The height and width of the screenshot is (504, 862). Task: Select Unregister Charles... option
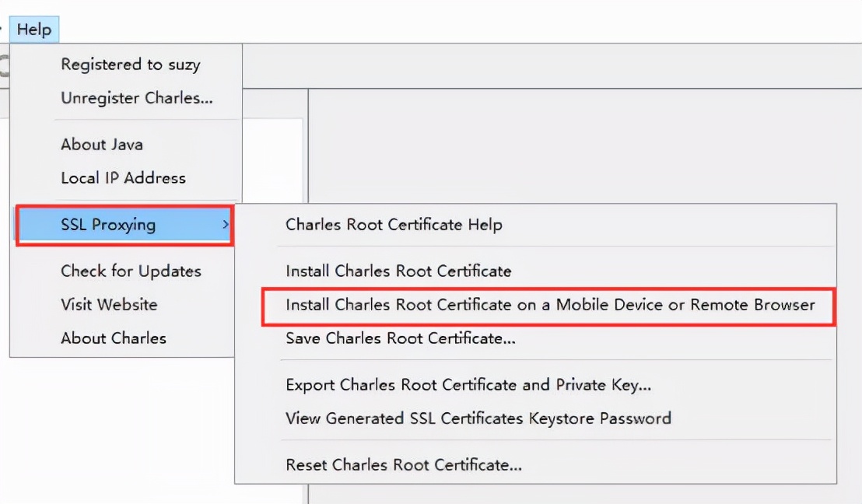tap(126, 98)
